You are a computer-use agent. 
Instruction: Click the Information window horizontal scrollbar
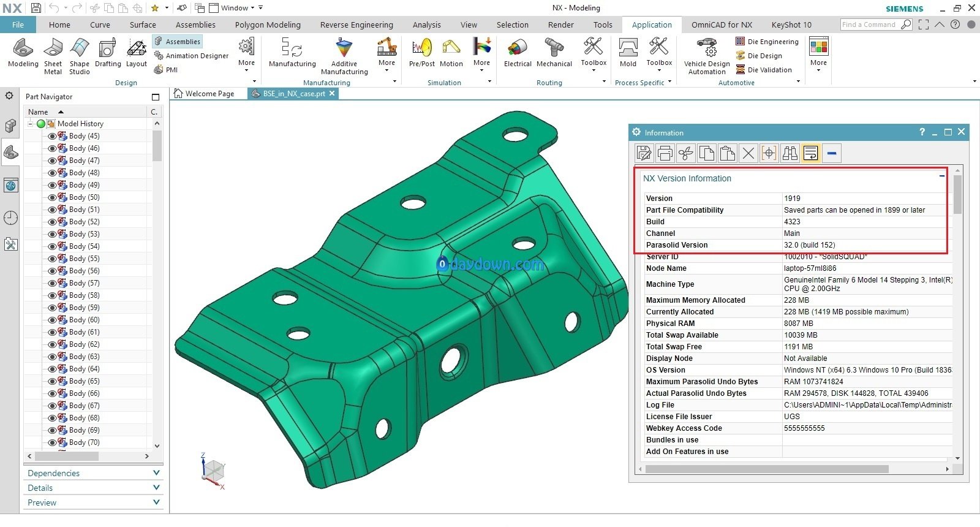click(767, 469)
